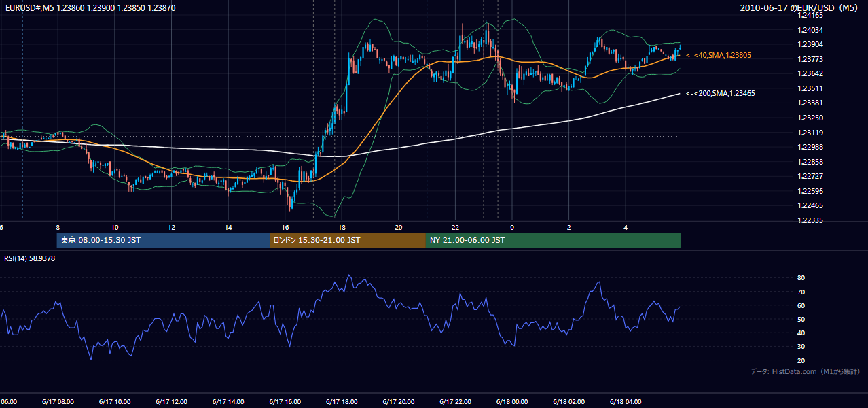This screenshot has width=868, height=408.
Task: Click hour tick '14' under the price chart
Action: point(229,227)
